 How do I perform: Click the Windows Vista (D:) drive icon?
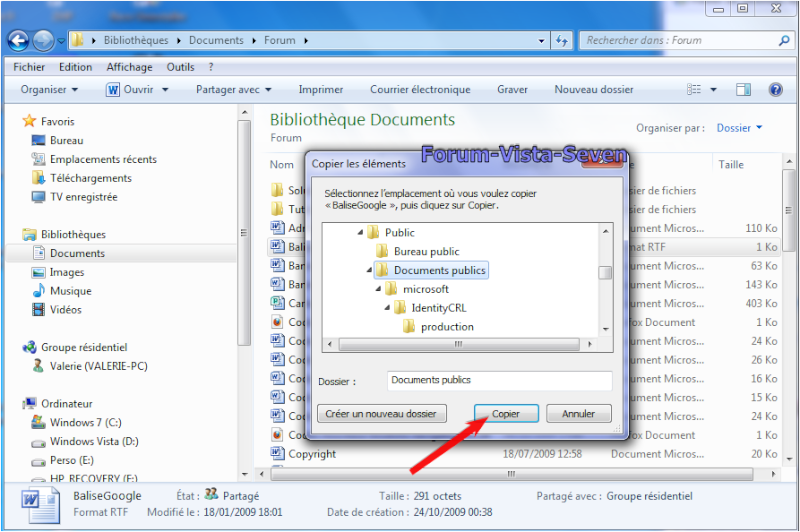[x=38, y=442]
